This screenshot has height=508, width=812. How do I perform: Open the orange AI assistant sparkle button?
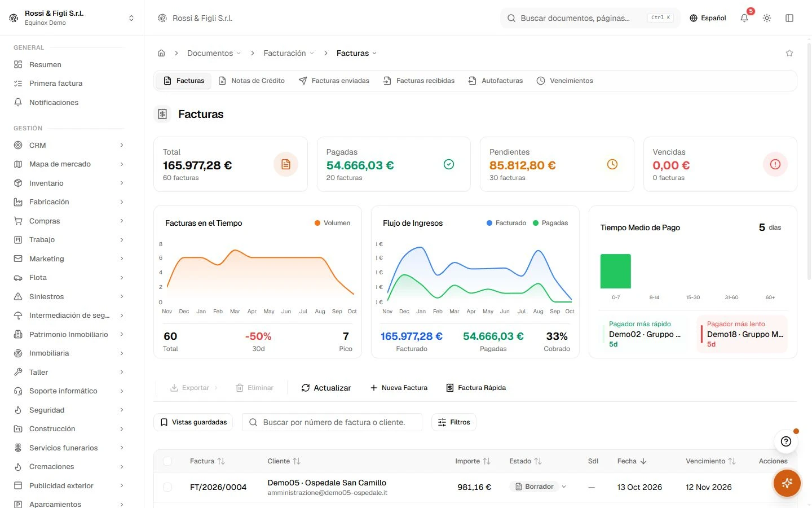tap(787, 483)
